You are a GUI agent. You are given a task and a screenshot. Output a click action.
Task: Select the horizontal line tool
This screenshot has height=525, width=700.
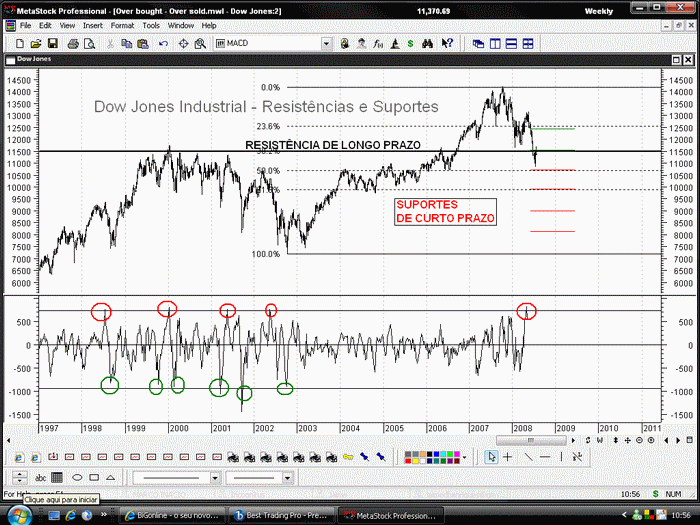[545, 457]
